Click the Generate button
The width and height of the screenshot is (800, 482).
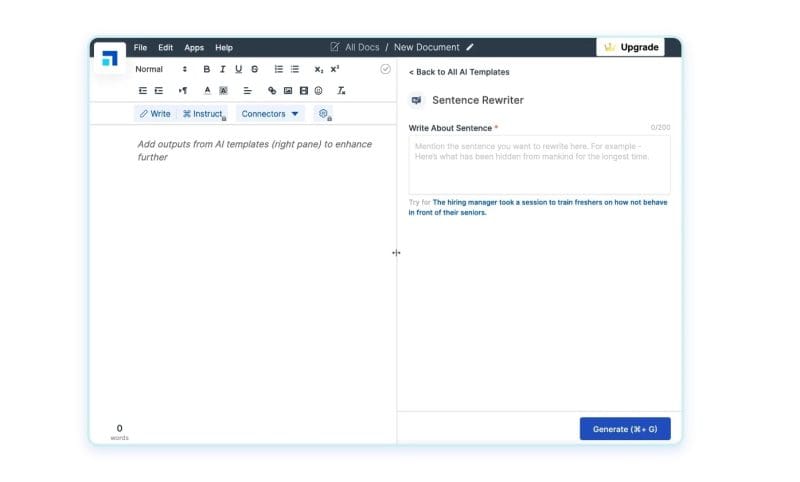click(x=625, y=429)
